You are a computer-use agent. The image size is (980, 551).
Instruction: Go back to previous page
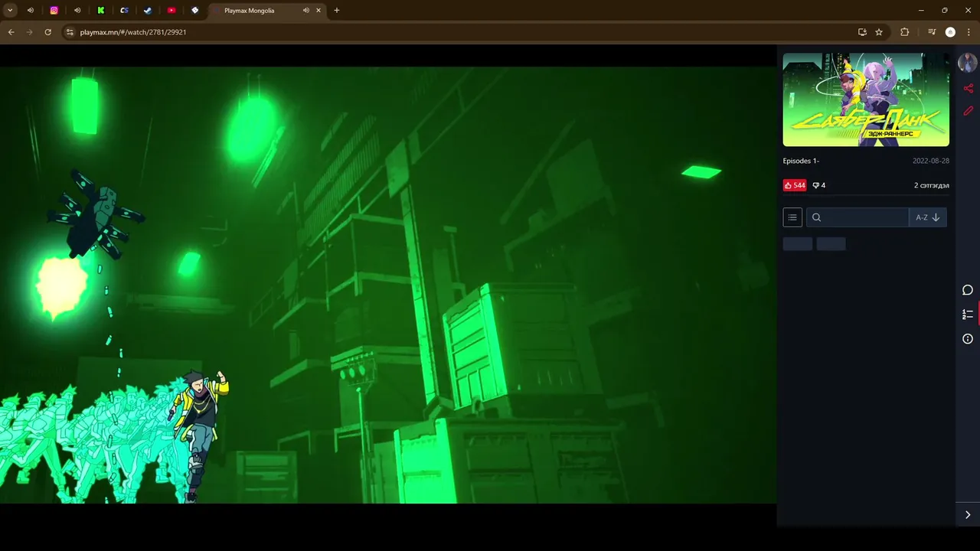coord(11,32)
